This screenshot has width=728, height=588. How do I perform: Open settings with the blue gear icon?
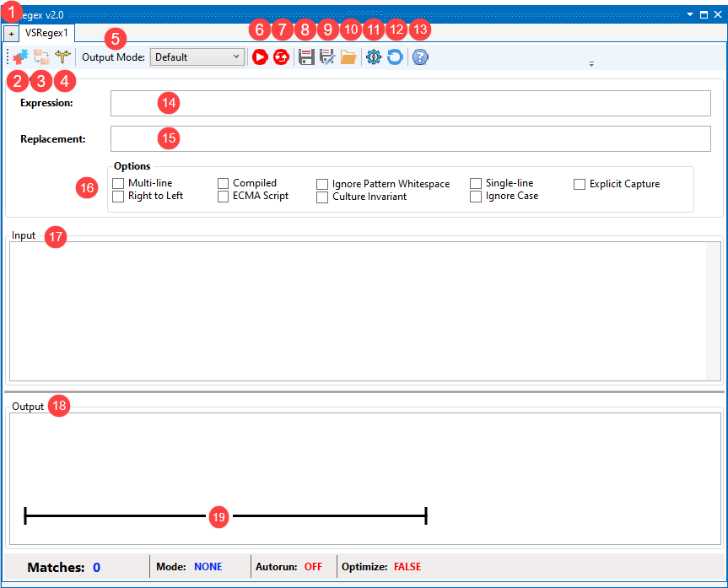click(374, 57)
